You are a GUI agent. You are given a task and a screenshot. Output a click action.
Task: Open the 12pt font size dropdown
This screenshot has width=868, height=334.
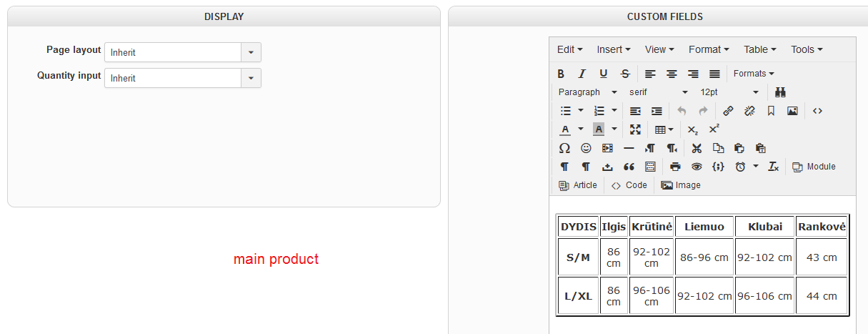[x=729, y=92]
